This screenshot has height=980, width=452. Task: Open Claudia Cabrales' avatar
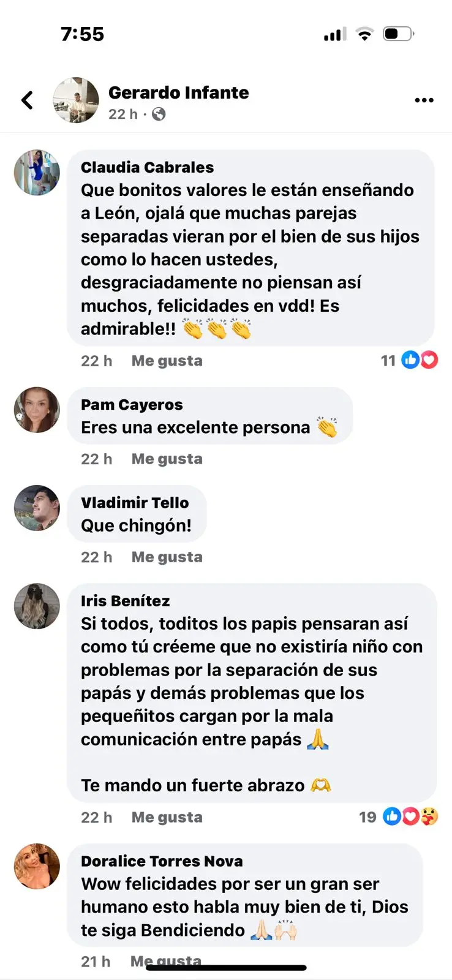[x=37, y=173]
